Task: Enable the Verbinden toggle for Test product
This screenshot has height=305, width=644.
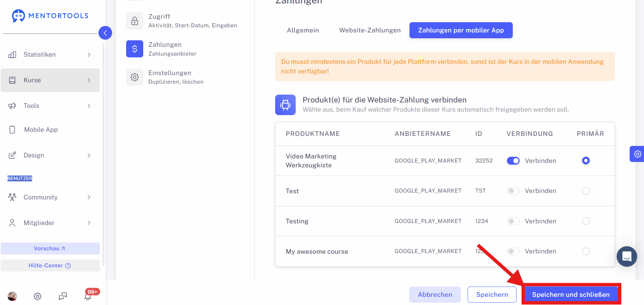Action: pyautogui.click(x=513, y=191)
